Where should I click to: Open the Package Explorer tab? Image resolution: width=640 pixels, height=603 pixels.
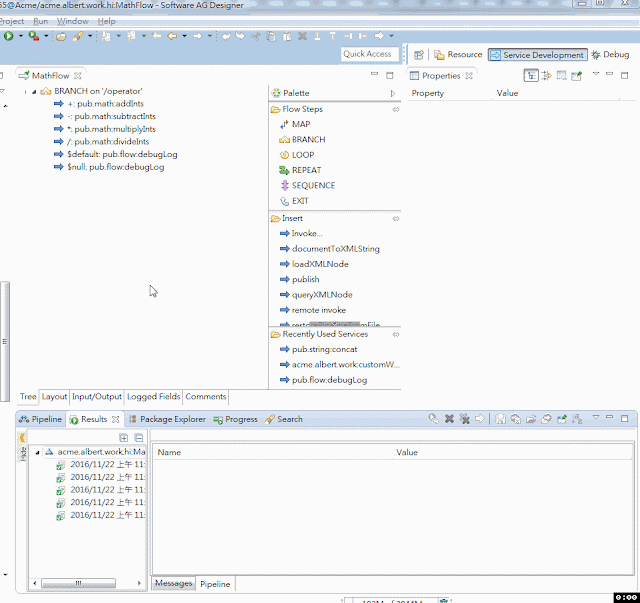[x=167, y=419]
